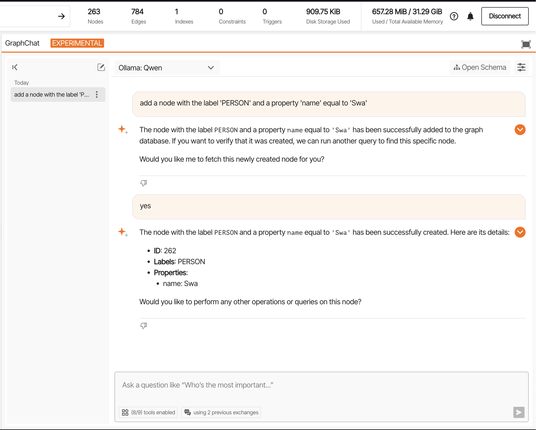Click 'Would you like me to fetch' sentence
The image size is (536, 430).
(x=231, y=159)
